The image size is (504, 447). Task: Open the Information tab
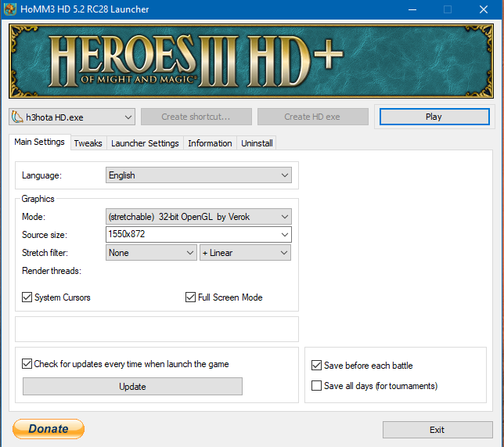210,143
